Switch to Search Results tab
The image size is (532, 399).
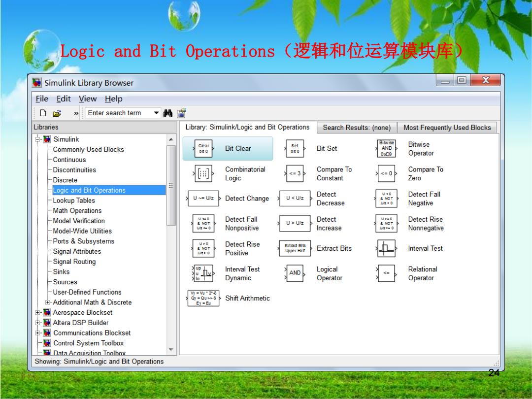point(357,128)
